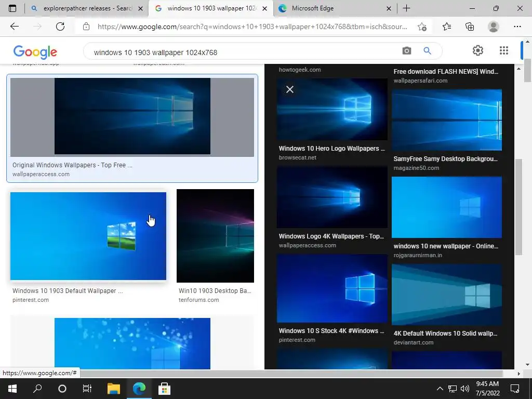This screenshot has width=532, height=399.
Task: Click the Google logo
Action: pos(35,51)
